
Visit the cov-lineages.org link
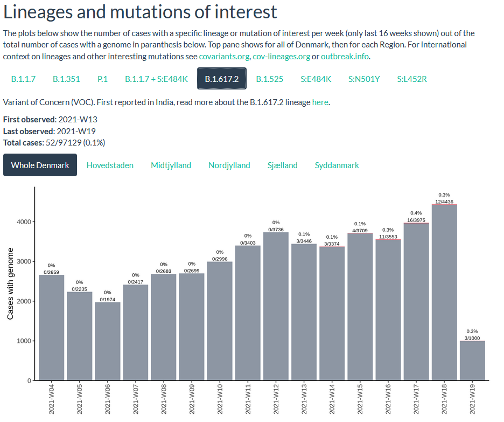[x=281, y=57]
